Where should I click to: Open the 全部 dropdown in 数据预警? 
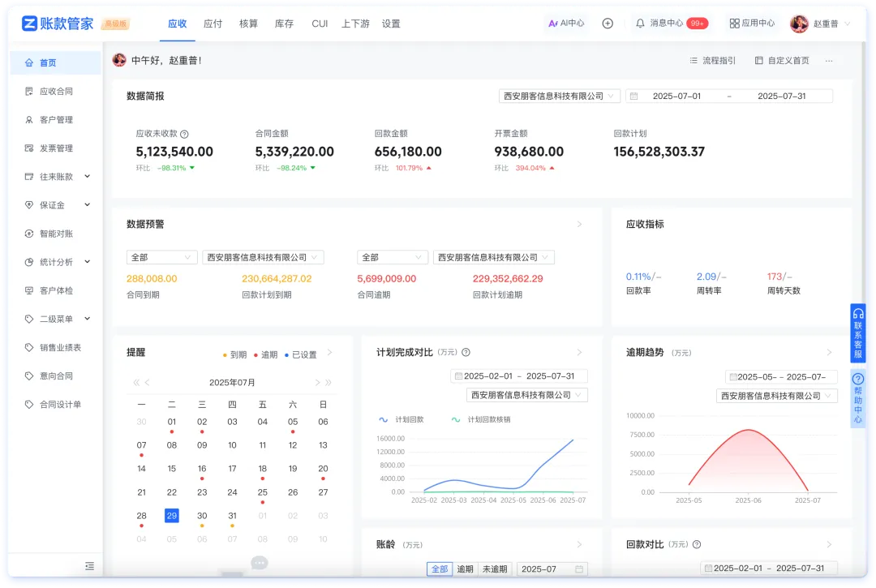pyautogui.click(x=161, y=255)
